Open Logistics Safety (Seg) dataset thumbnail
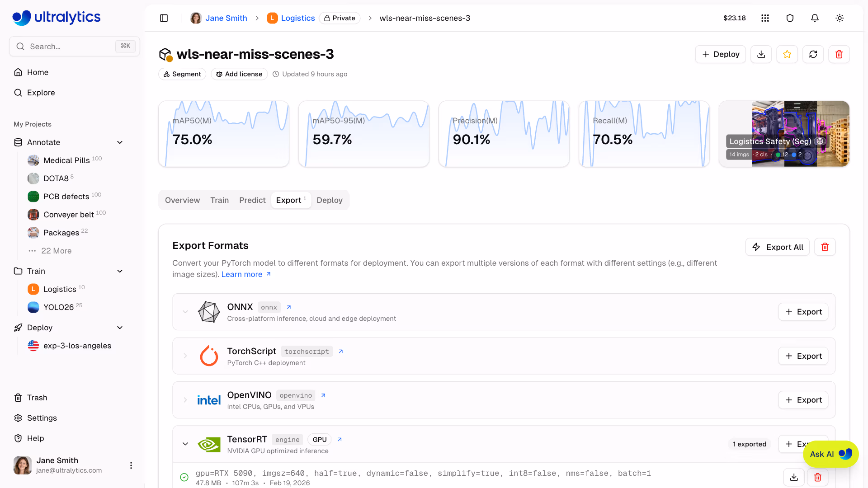This screenshot has width=868, height=488. tap(784, 134)
